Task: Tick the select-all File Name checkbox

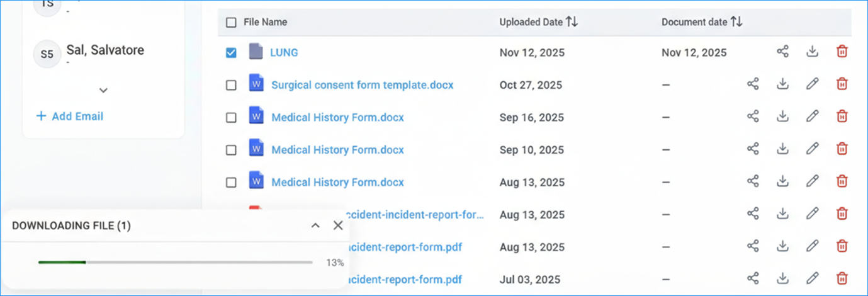Action: click(231, 23)
